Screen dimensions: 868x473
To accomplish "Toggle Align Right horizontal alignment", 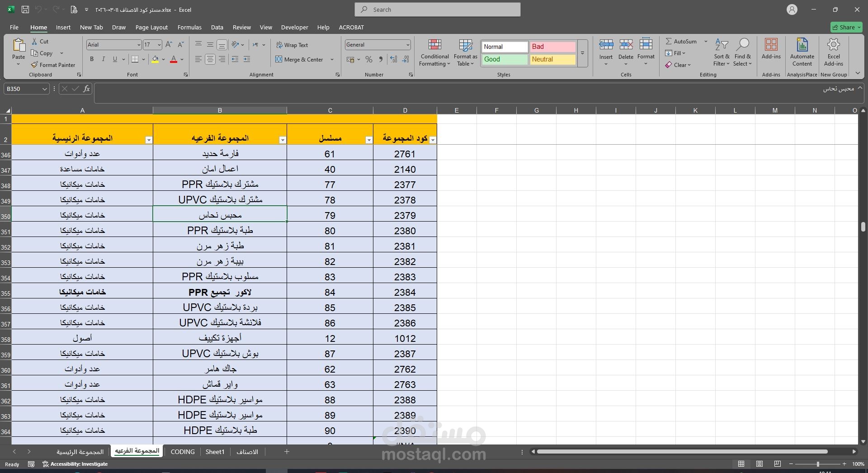I will [222, 59].
